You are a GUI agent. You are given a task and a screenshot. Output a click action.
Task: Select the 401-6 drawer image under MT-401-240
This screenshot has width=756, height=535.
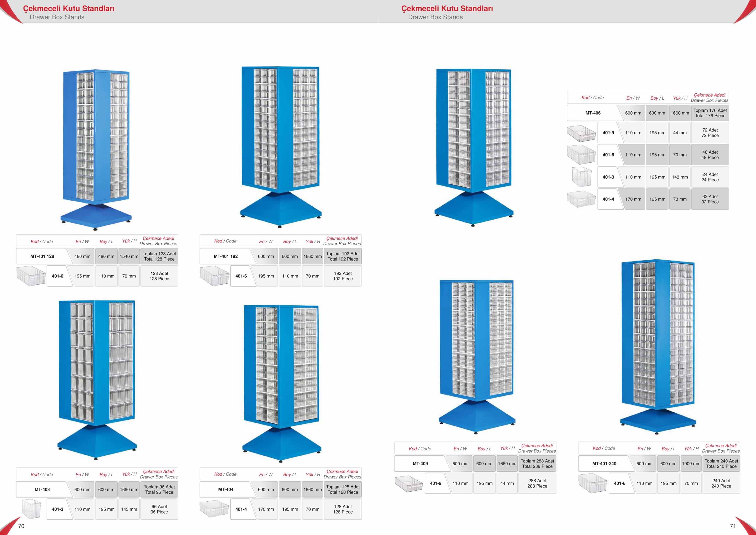[x=593, y=483]
